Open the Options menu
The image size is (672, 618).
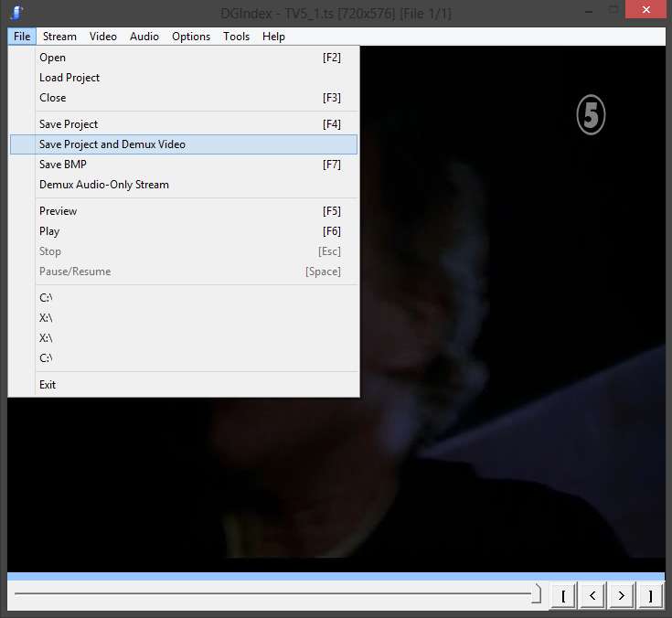[191, 37]
